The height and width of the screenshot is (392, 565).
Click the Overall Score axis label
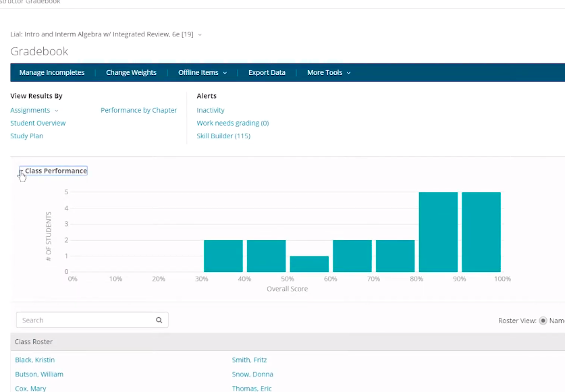coord(287,289)
